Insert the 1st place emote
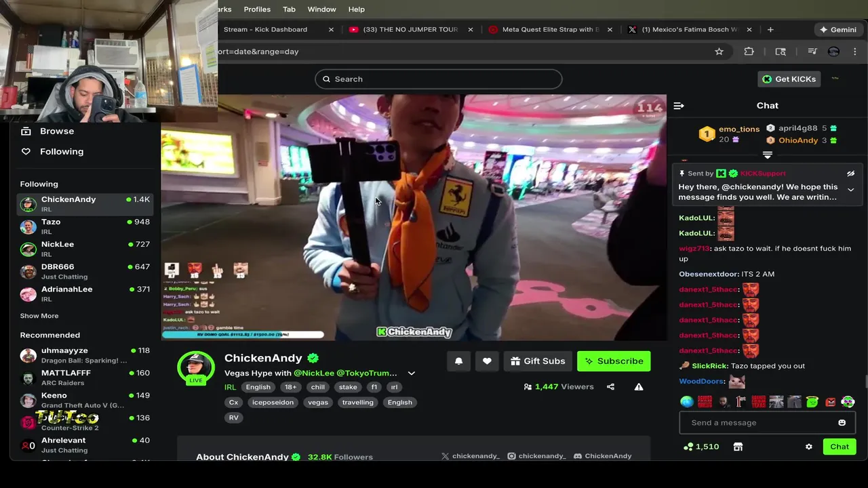Viewport: 868px width, 488px height. point(741,402)
